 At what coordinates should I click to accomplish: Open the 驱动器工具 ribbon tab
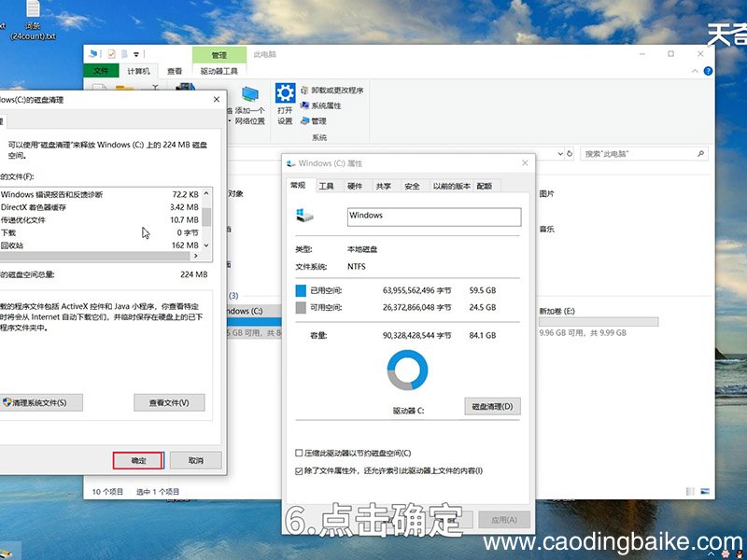click(x=219, y=71)
